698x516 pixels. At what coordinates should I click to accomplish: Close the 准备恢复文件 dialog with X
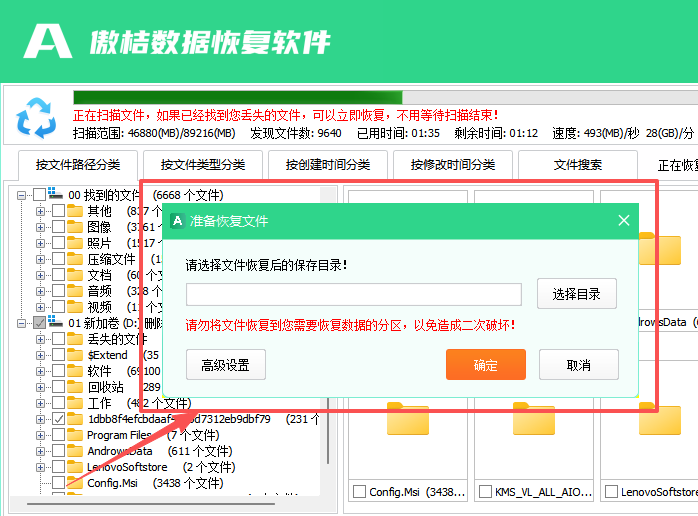(x=624, y=221)
